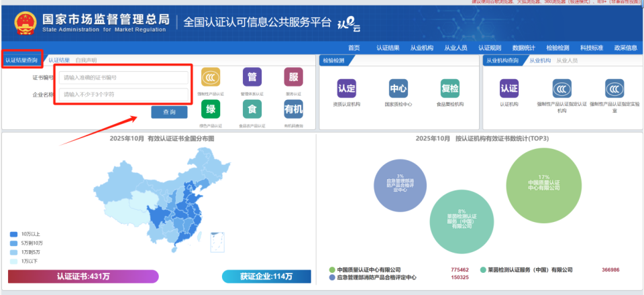Open 认证结果 in top navigation bar
644x295 pixels.
click(388, 48)
